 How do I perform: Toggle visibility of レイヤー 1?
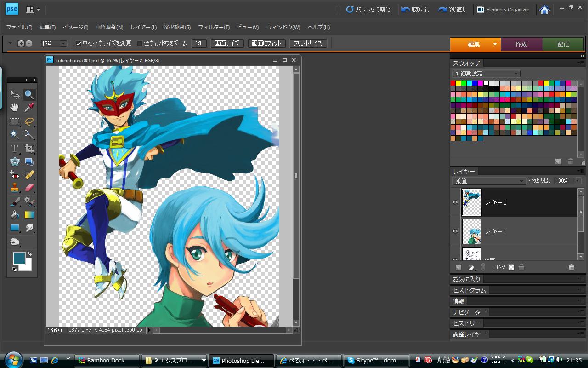[x=455, y=231]
